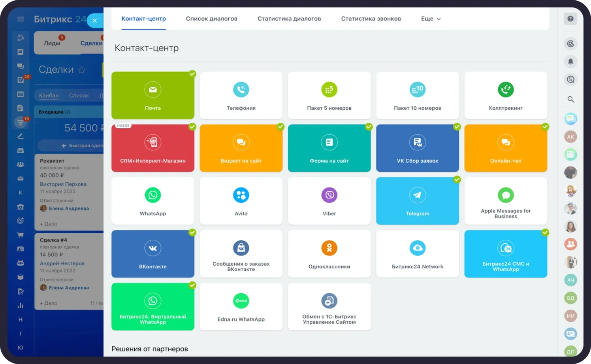Select the Канбан view

pos(49,95)
